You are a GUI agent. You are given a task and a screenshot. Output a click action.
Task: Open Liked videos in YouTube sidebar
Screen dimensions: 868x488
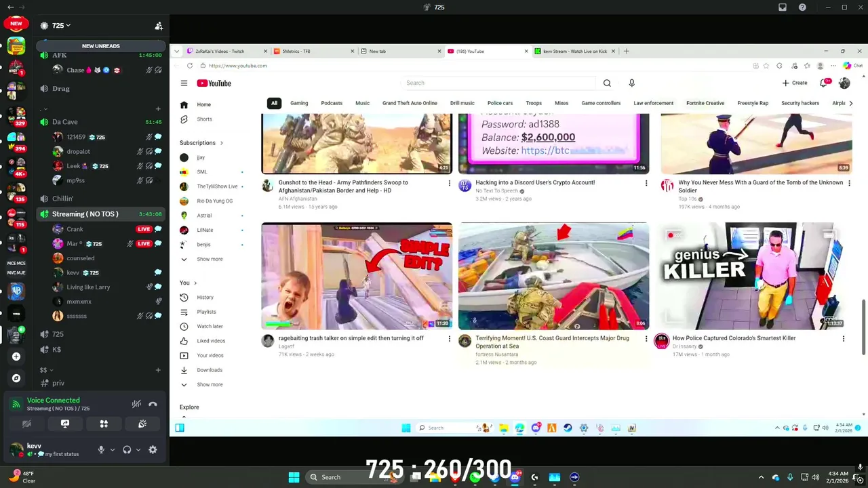(x=211, y=341)
